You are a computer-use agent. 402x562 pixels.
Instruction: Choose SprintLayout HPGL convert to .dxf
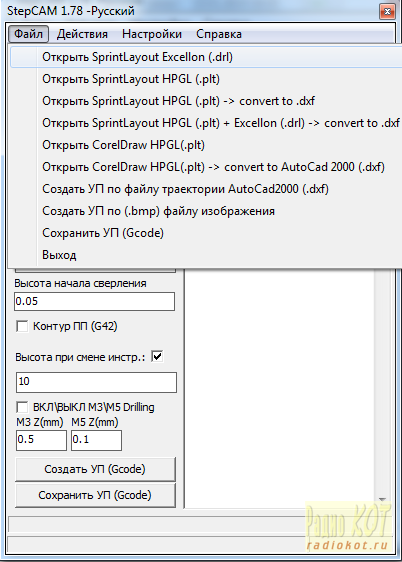[206, 101]
